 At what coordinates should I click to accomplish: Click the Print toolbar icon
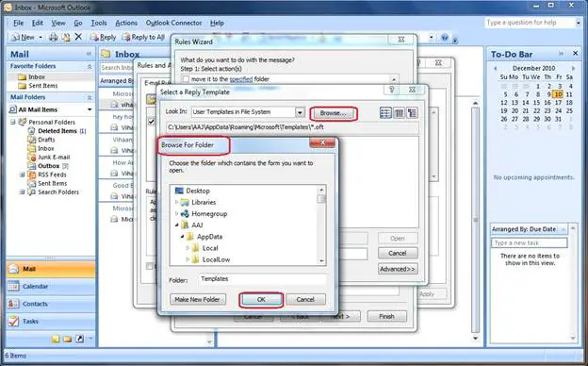(x=54, y=37)
